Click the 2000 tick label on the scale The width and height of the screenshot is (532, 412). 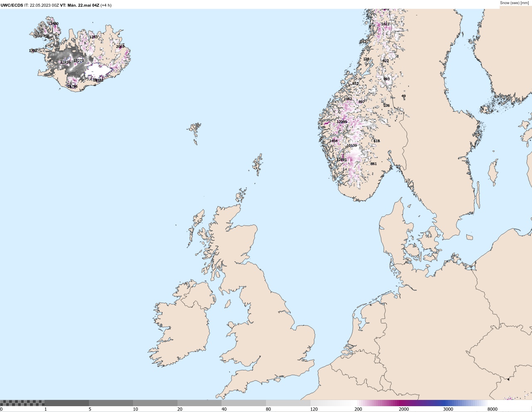click(404, 409)
